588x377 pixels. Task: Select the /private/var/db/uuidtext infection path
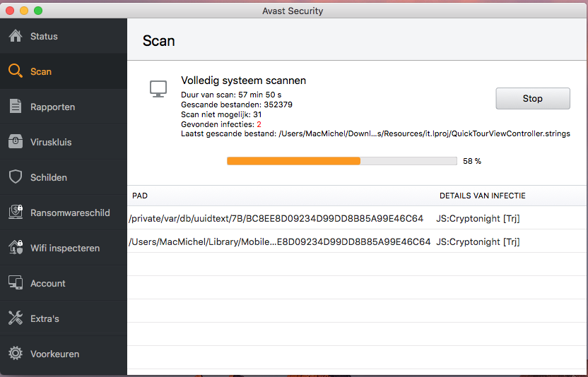pyautogui.click(x=276, y=218)
